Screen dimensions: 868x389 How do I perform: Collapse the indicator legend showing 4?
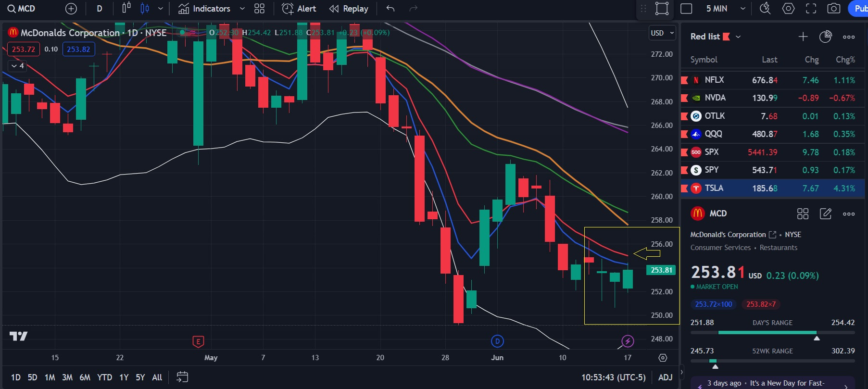[x=17, y=66]
